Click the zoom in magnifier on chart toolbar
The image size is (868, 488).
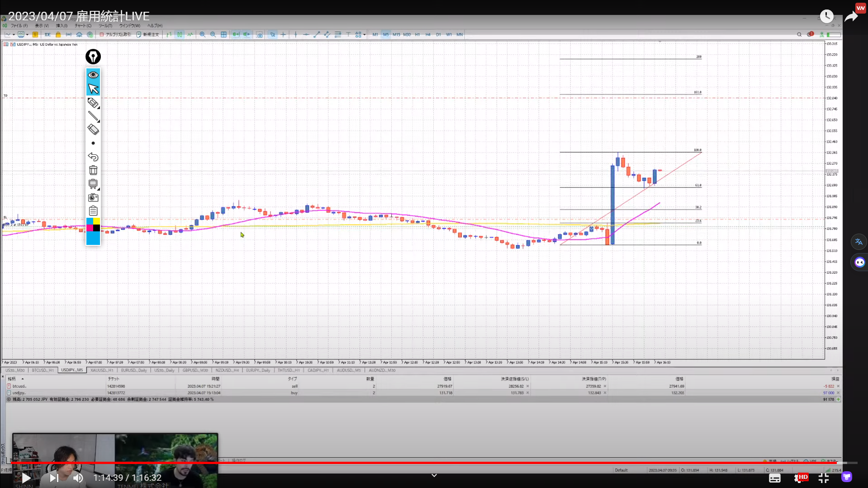point(203,34)
